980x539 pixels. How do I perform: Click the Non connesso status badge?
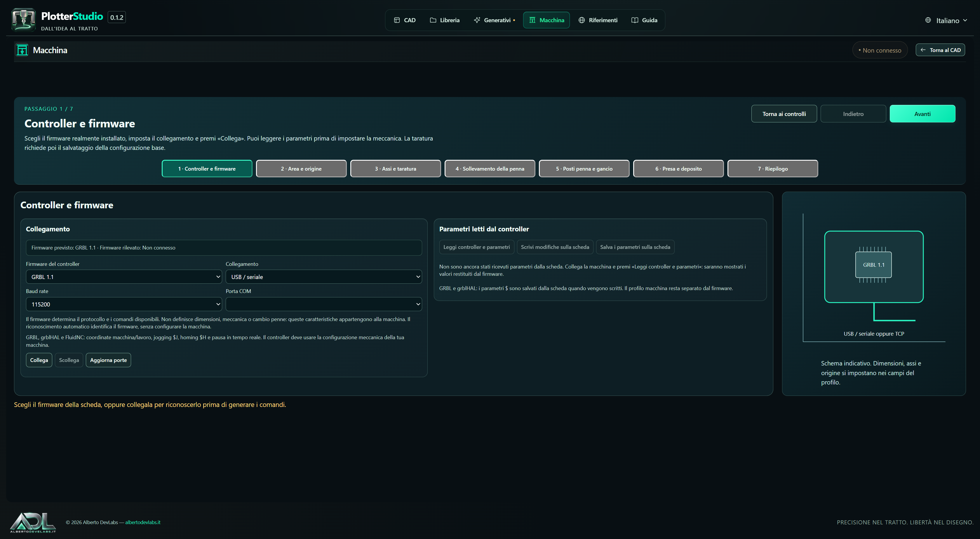click(x=880, y=50)
